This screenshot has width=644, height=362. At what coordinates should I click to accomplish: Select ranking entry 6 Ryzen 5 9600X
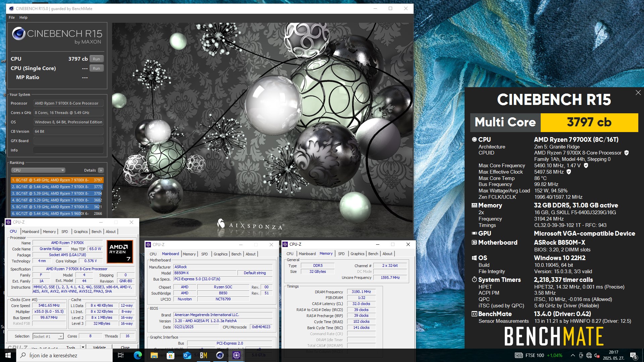[x=57, y=214]
